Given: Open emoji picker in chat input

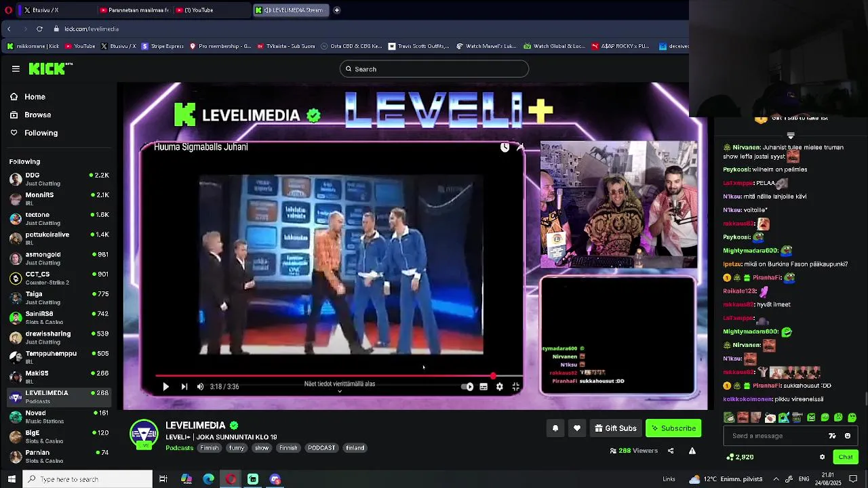Looking at the screenshot, I should 848,436.
